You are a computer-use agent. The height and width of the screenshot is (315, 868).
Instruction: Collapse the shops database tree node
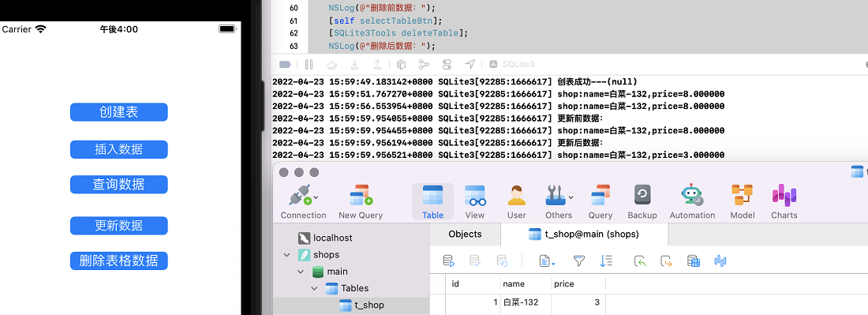(286, 255)
